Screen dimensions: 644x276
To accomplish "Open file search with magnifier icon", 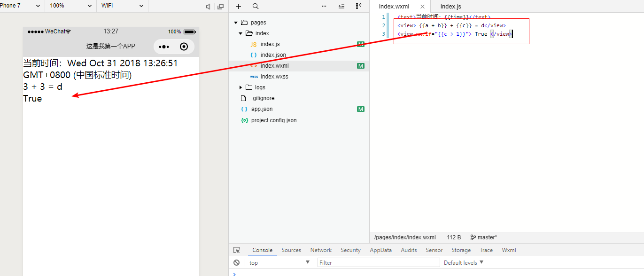I will coord(256,6).
